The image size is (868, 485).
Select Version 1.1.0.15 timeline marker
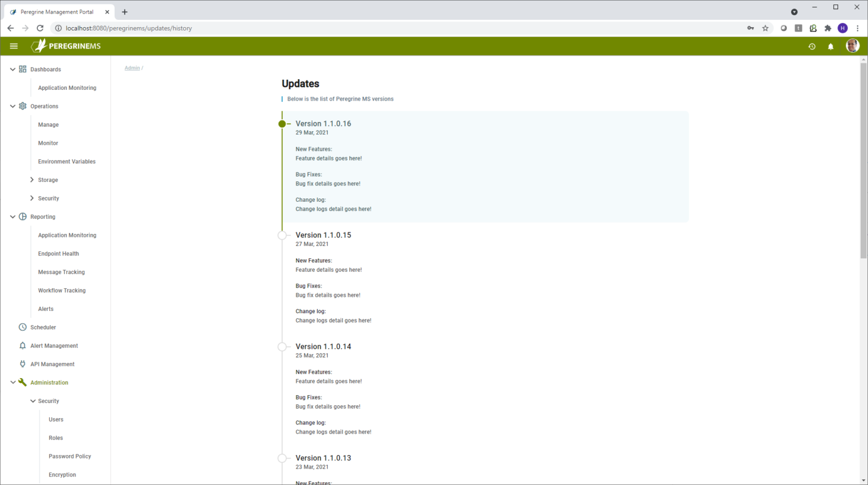pyautogui.click(x=282, y=235)
